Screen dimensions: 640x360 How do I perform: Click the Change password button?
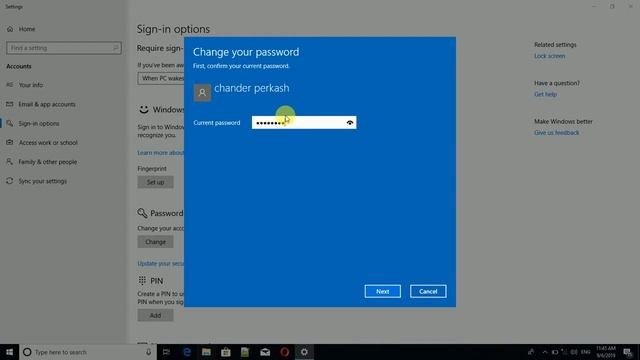[156, 242]
